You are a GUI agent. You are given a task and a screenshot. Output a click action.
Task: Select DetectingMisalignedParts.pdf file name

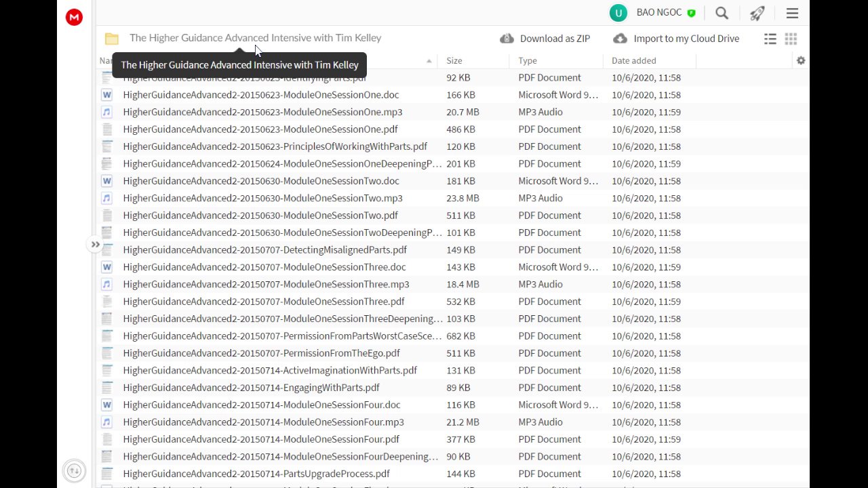coord(265,250)
